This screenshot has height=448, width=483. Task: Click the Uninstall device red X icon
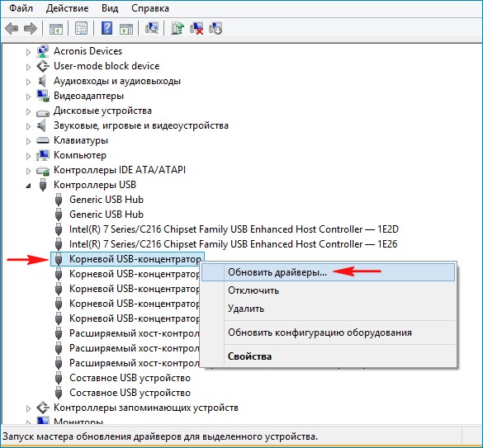point(197,28)
